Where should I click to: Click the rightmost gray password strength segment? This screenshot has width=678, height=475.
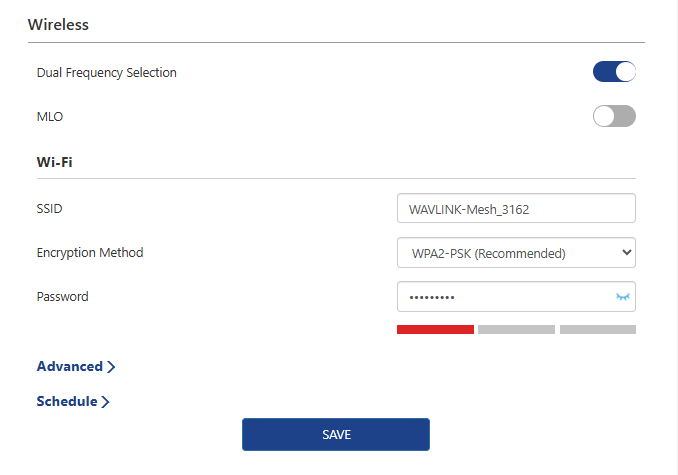(597, 329)
